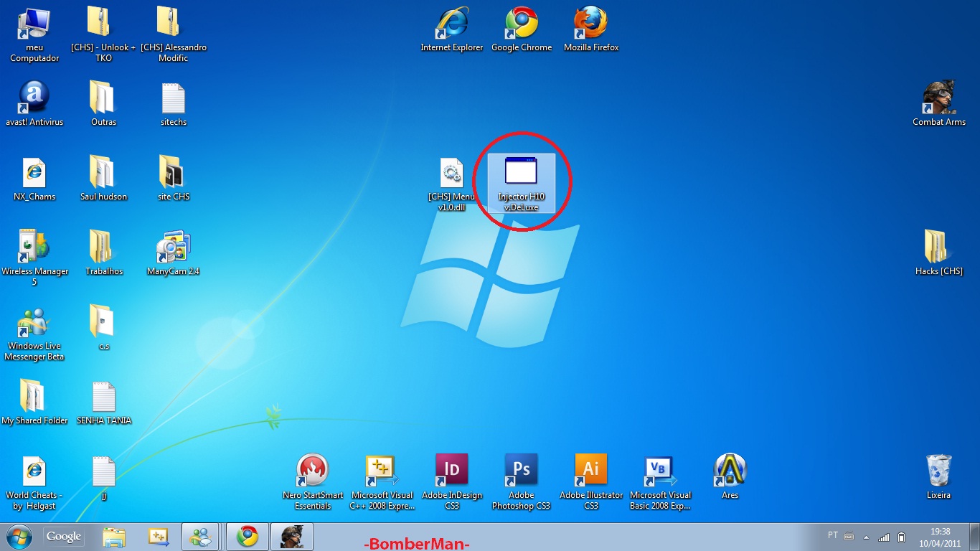Launch Visual C++ from the taskbar
Image resolution: width=980 pixels, height=551 pixels.
(158, 536)
